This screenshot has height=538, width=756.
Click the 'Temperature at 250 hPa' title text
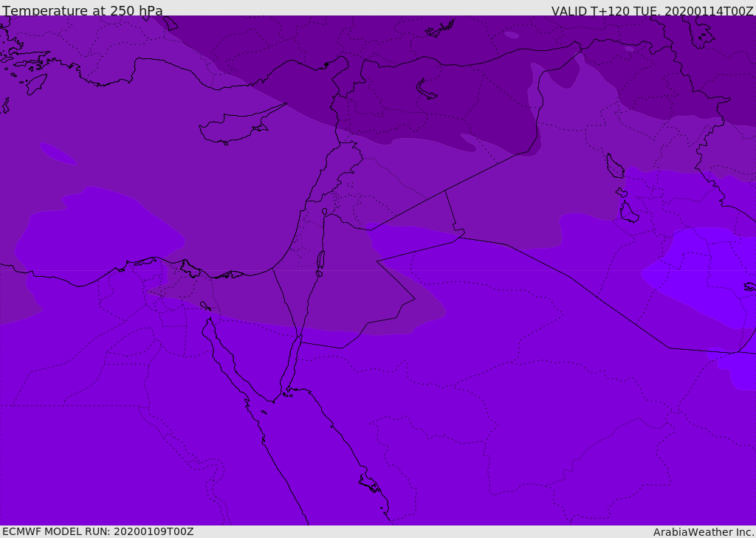(83, 10)
